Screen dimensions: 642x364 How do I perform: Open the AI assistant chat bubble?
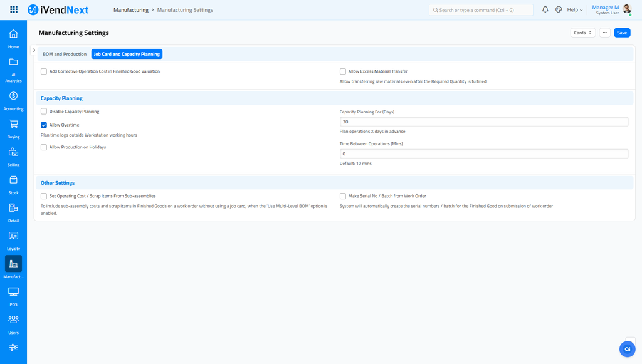tap(627, 349)
